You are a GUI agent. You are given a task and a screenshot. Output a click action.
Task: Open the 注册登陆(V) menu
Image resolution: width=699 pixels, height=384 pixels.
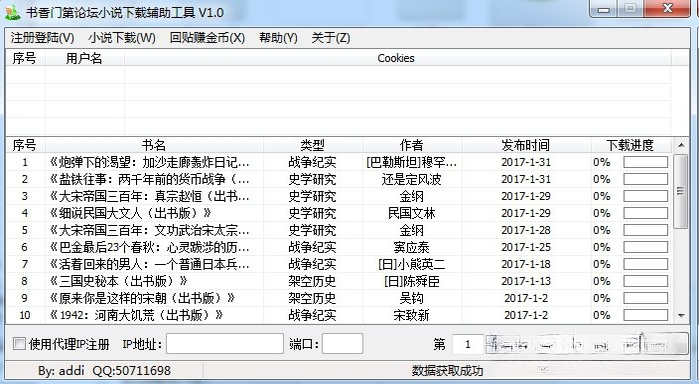42,38
